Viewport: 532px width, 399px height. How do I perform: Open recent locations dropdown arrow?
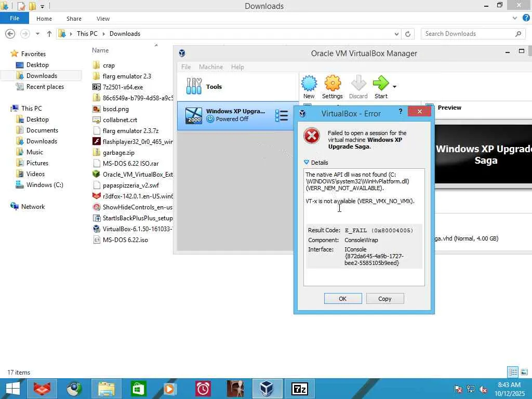pos(37,34)
